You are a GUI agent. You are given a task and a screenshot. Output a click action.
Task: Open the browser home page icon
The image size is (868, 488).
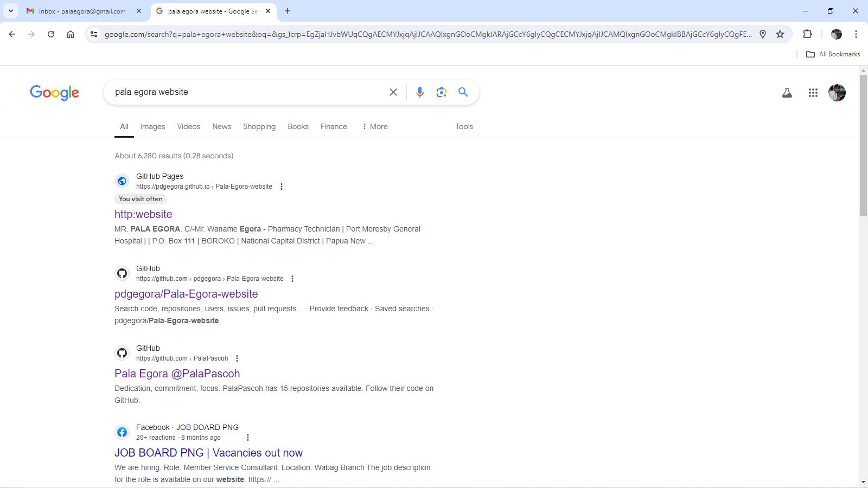click(x=71, y=34)
